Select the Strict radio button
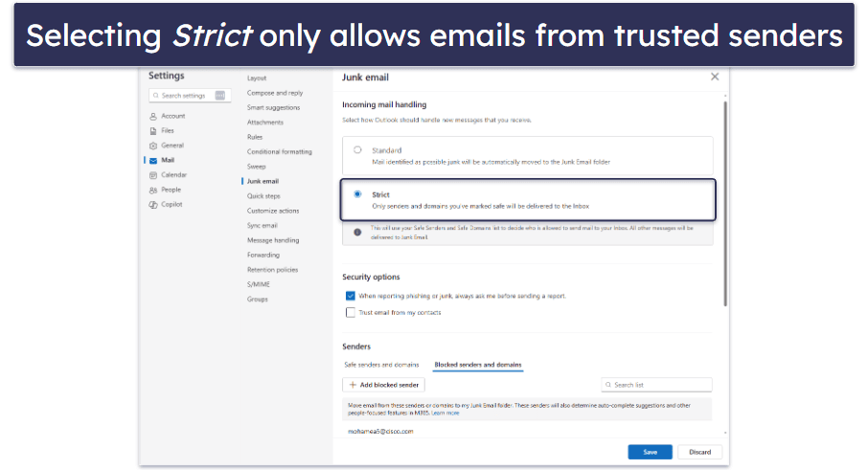Viewport: 868px width, 470px height. 357,194
